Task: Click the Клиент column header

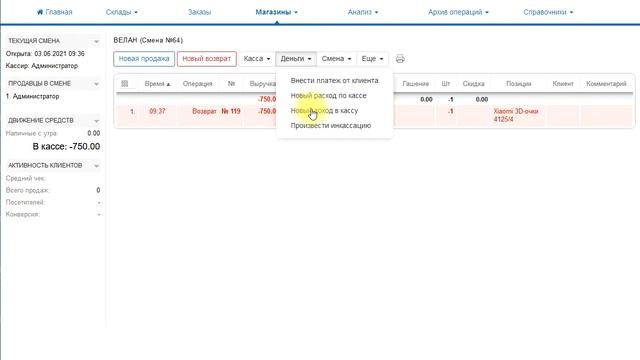Action: pyautogui.click(x=563, y=84)
